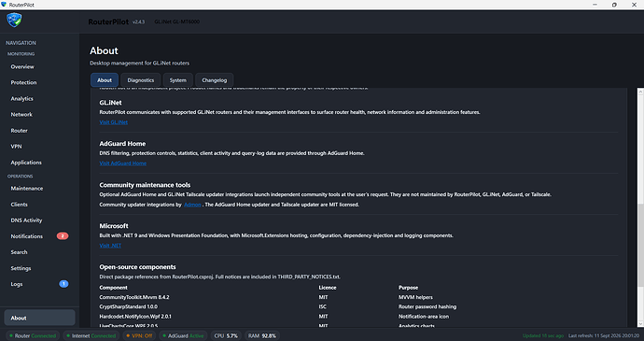Click the Notification-area icon purpose cell

424,317
